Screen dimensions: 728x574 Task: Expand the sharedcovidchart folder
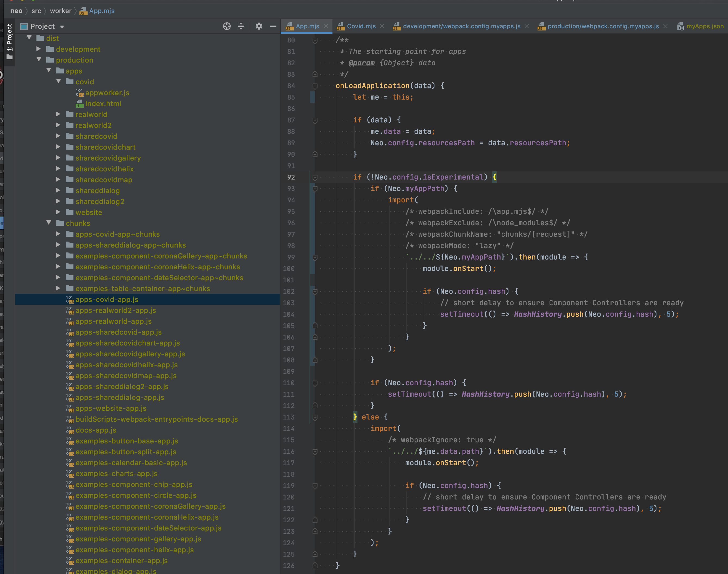[58, 147]
